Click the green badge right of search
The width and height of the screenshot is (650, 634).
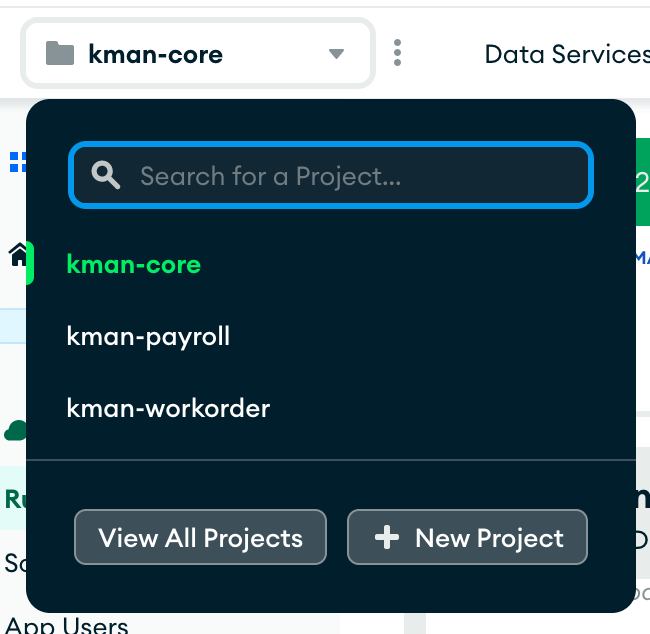pyautogui.click(x=642, y=181)
